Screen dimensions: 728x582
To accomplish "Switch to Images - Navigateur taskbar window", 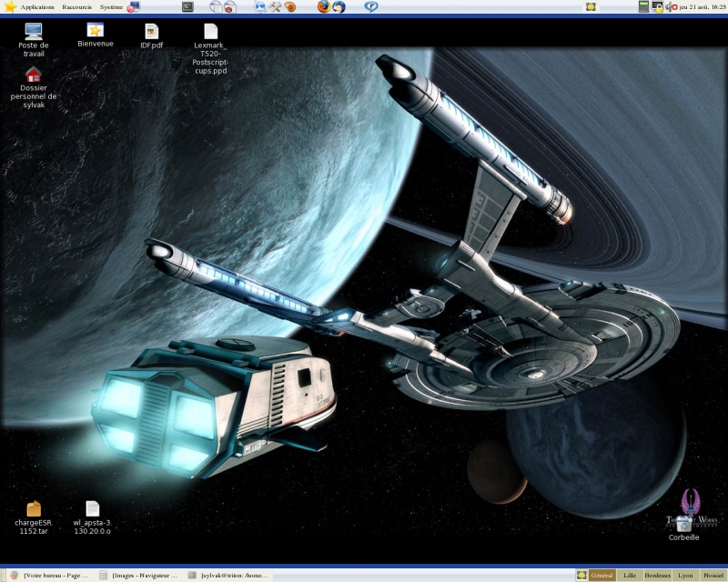I will point(140,576).
